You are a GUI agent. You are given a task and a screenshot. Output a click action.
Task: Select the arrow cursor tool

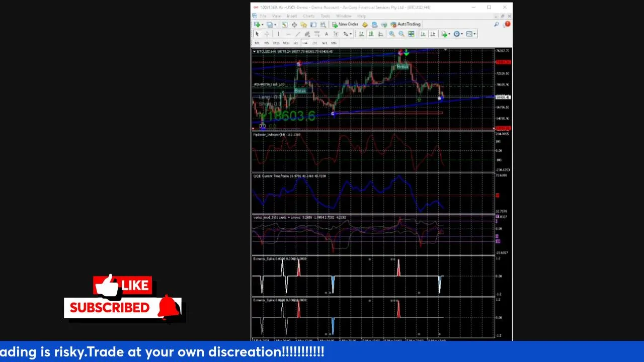257,34
